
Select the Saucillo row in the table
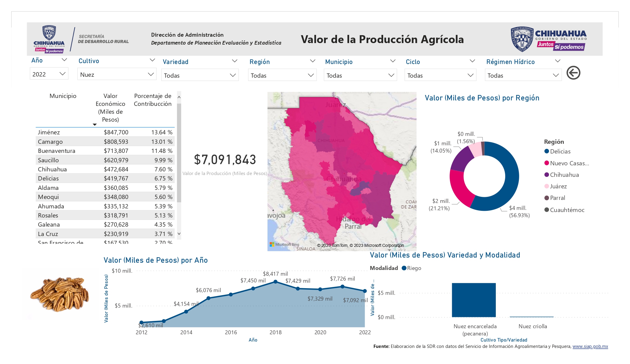pos(105,160)
